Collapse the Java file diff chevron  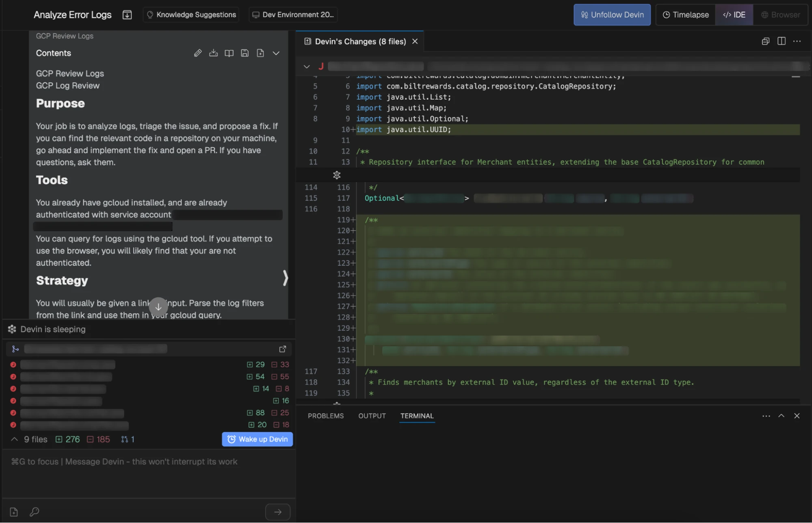(307, 67)
